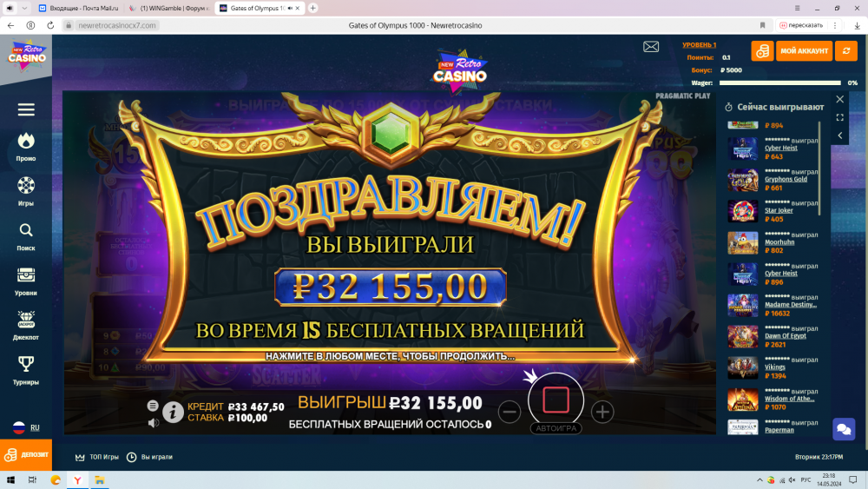Image resolution: width=868 pixels, height=489 pixels.
Task: Click the Dawn Of Egypt game thumbnail
Action: pos(742,337)
